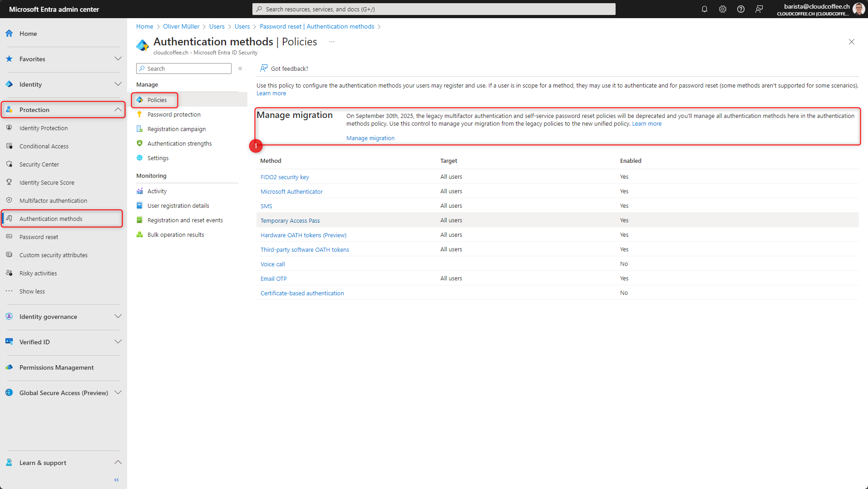Select the Registration campaign item
Screen dimensions: 868x489
(x=177, y=129)
